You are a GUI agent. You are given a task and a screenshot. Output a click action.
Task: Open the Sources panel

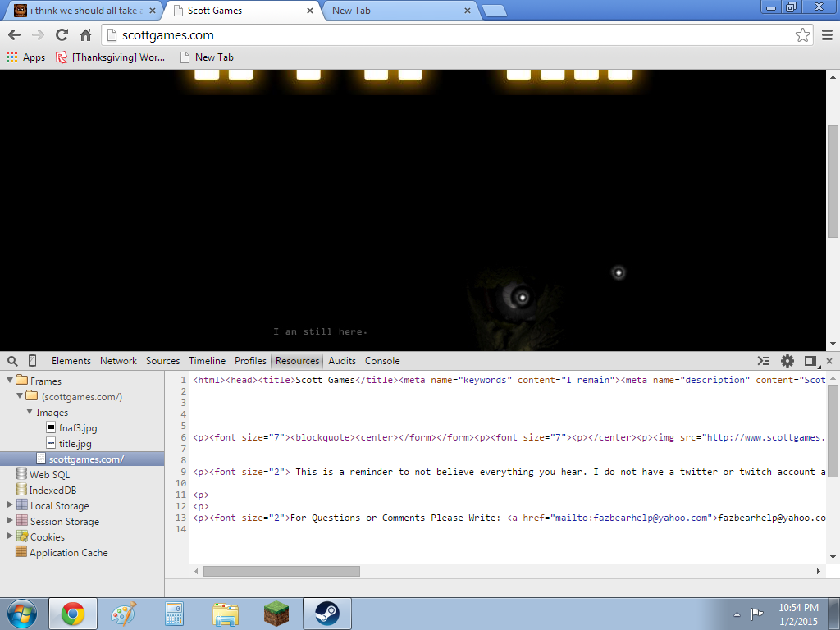(x=163, y=361)
